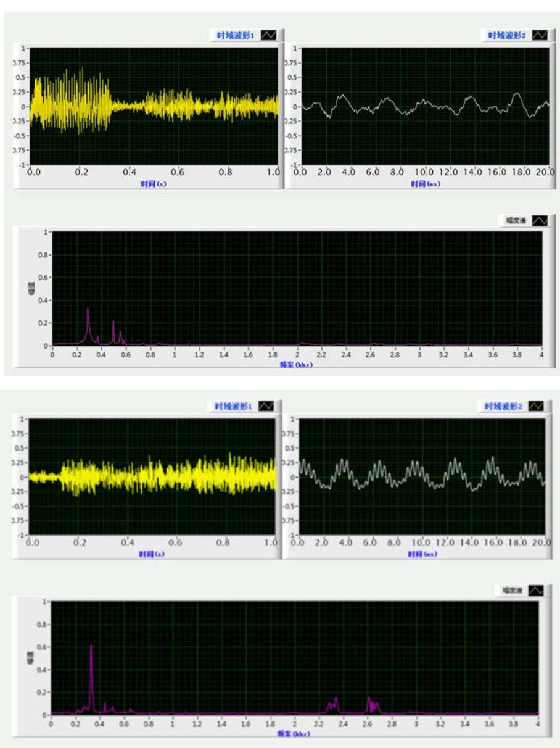Click the upper 幅度谱 plot legend icon
The image size is (560, 748).
(539, 221)
